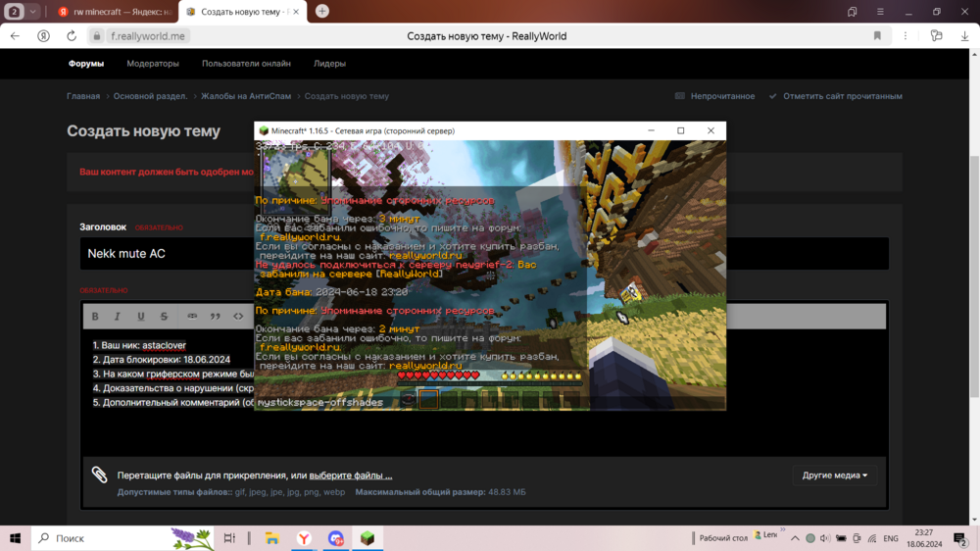Click the Рабочий стол taskbar toolbar
Viewport: 980px width, 551px height.
(723, 538)
